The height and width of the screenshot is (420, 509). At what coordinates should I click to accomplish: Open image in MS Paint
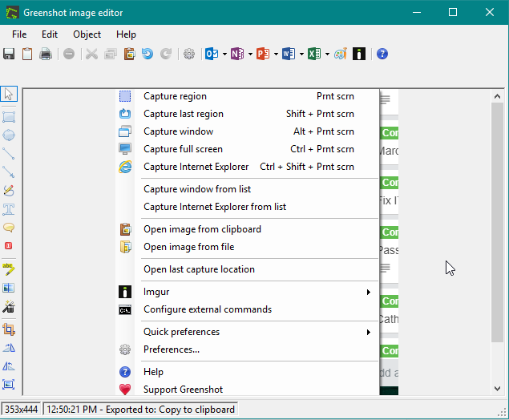(341, 54)
